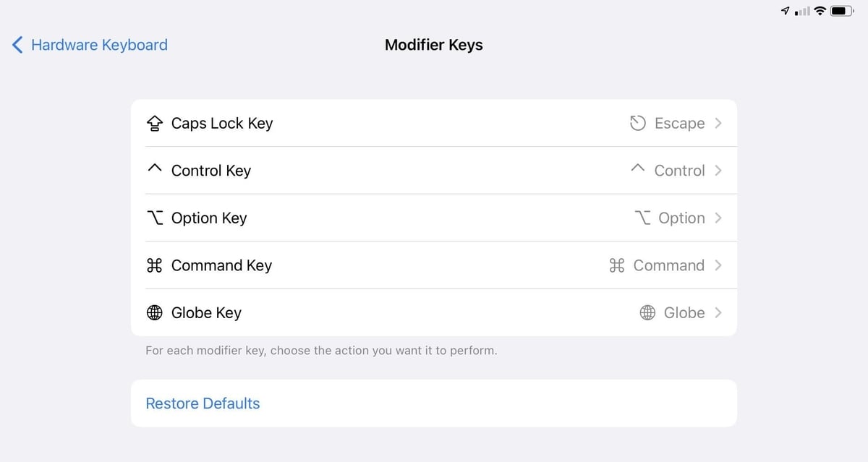Click the Command Key cloverleaf icon
Viewport: 868px width, 462px height.
point(154,265)
